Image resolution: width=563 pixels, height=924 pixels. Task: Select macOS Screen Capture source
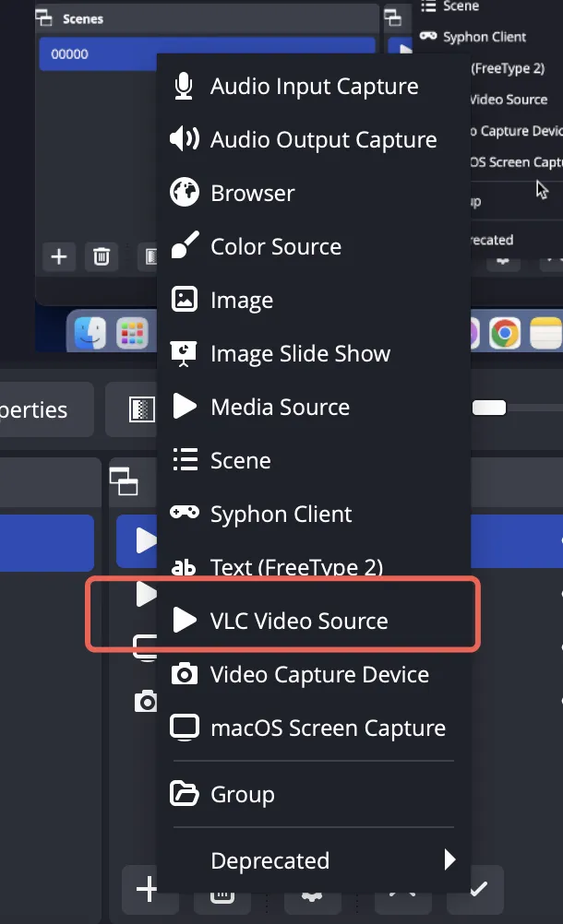313,729
